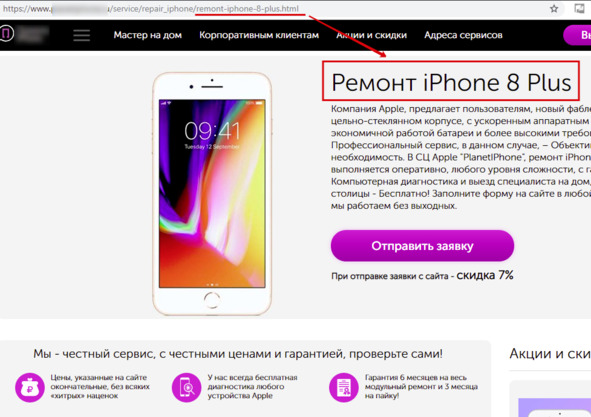Click the Акции и ски sidebar heading
591x417 pixels.
tap(550, 353)
